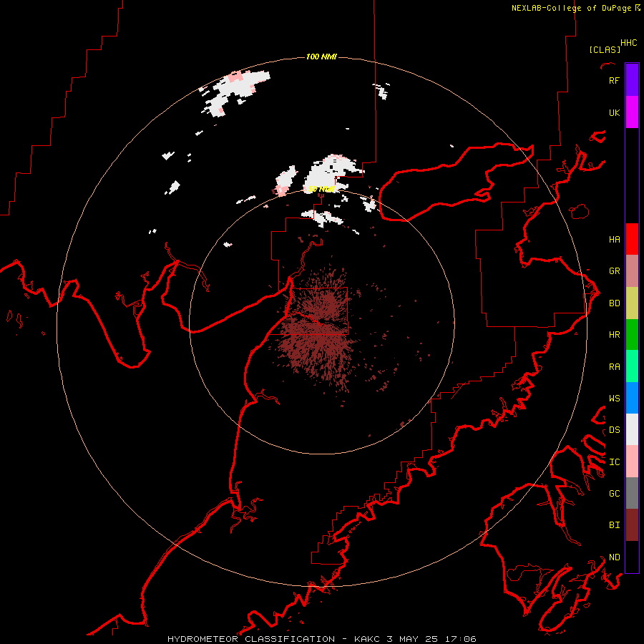Click the DS white color swatch
Screen dimensions: 644x644
632,429
